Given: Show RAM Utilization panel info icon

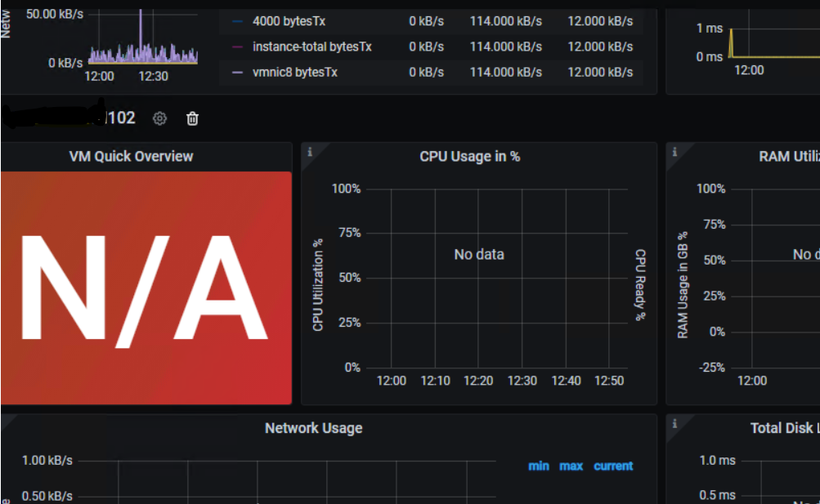Looking at the screenshot, I should pos(674,152).
